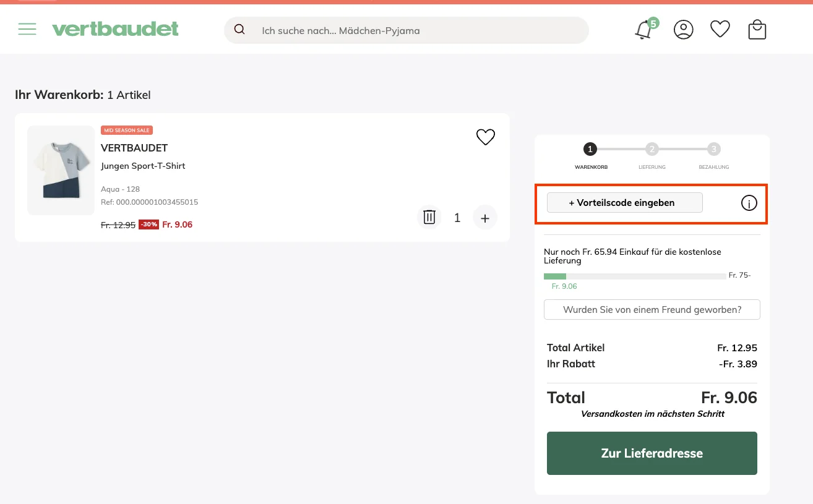
Task: Click the vertbaudet logo
Action: pos(116,28)
